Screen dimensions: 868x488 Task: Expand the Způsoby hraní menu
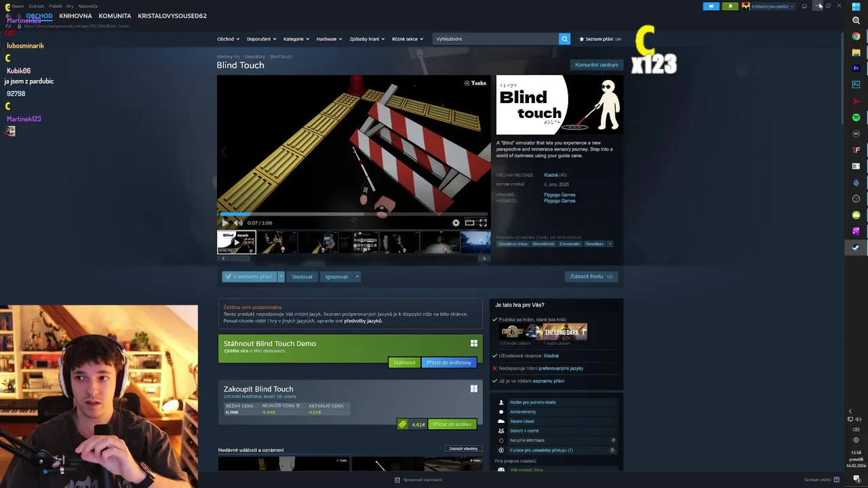[367, 39]
